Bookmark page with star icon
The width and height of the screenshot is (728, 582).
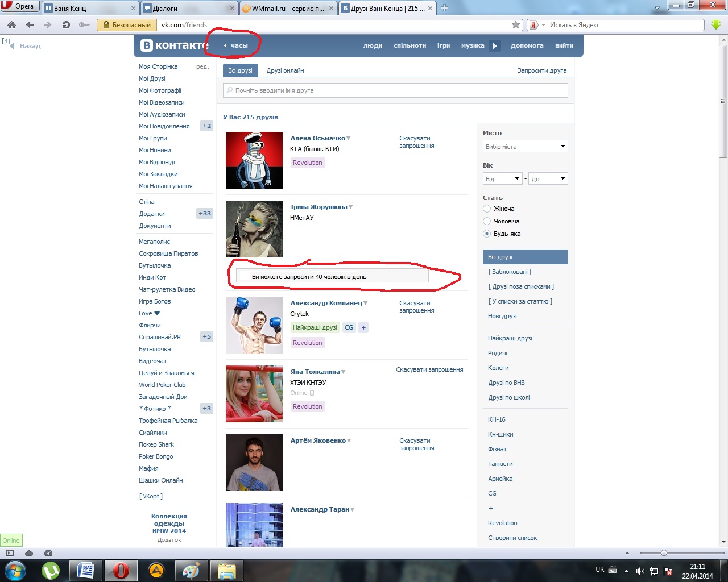click(516, 25)
